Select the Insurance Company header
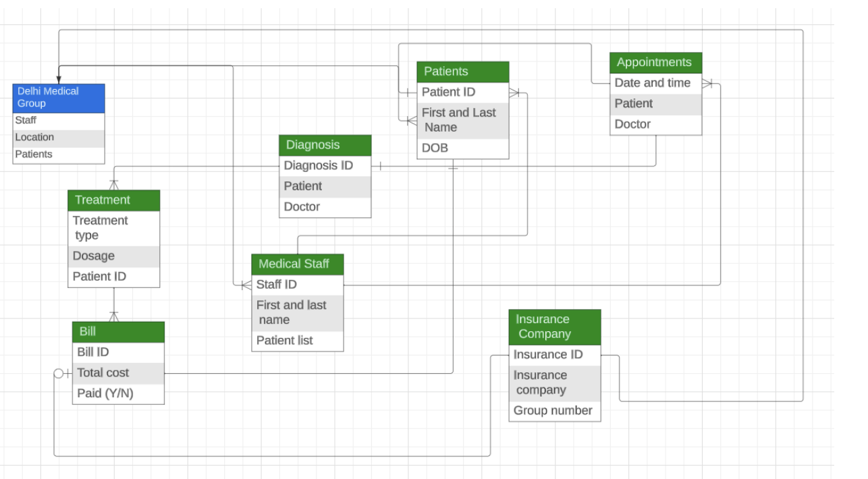 [x=554, y=327]
